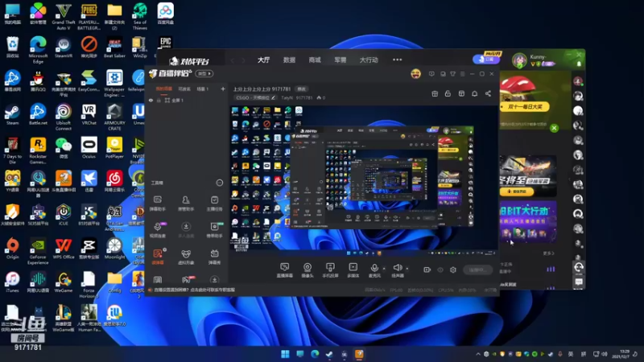Click the 双十一每日大奖 banner button
644x362 pixels.
point(526,107)
